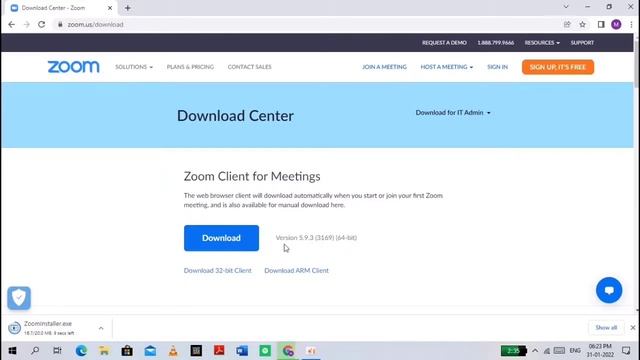
Task: Click the share page icon in address bar
Action: coord(567,24)
